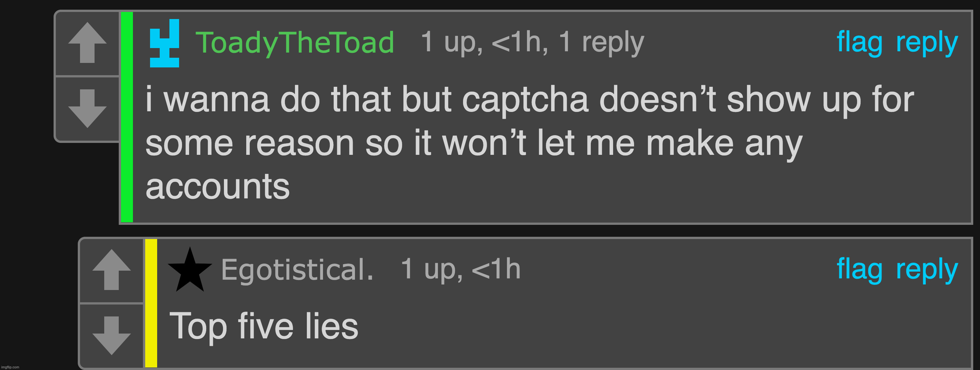
Task: Click the green vote indicator bar
Action: point(126,114)
